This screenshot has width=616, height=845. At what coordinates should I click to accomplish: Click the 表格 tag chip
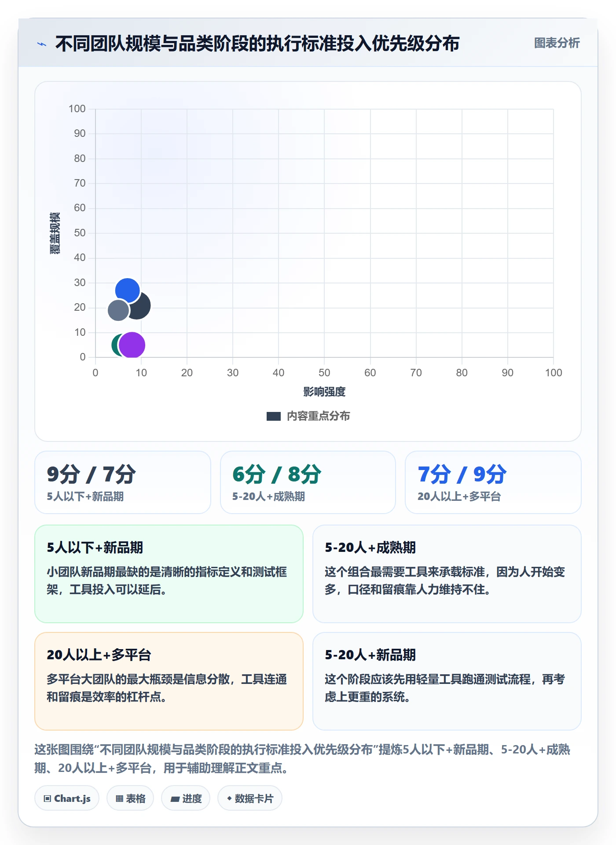pyautogui.click(x=130, y=798)
